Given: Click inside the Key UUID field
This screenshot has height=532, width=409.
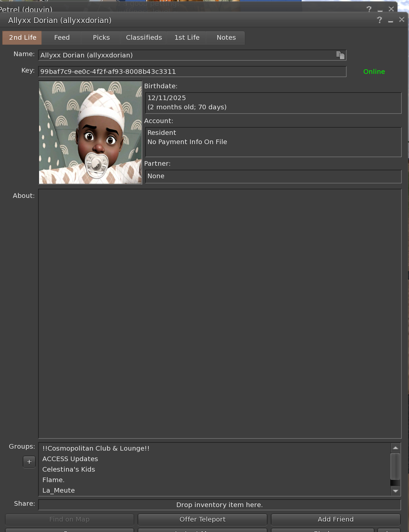Looking at the screenshot, I should click(x=192, y=72).
